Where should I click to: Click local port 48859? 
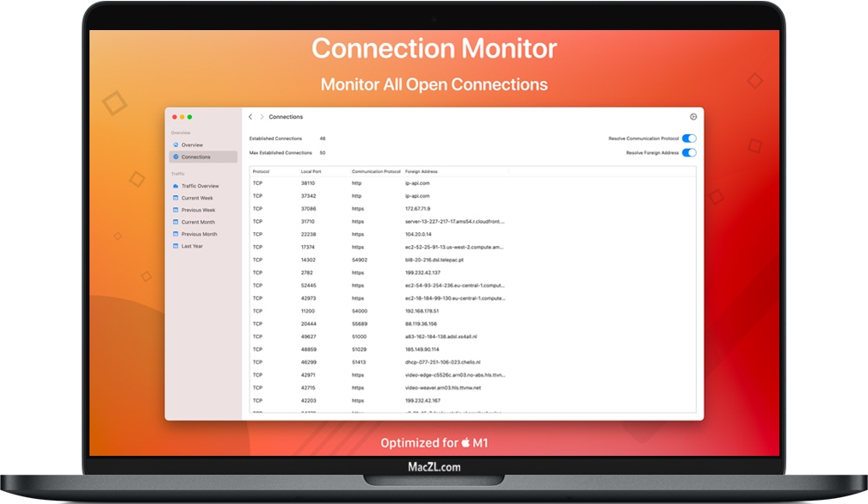pyautogui.click(x=308, y=349)
